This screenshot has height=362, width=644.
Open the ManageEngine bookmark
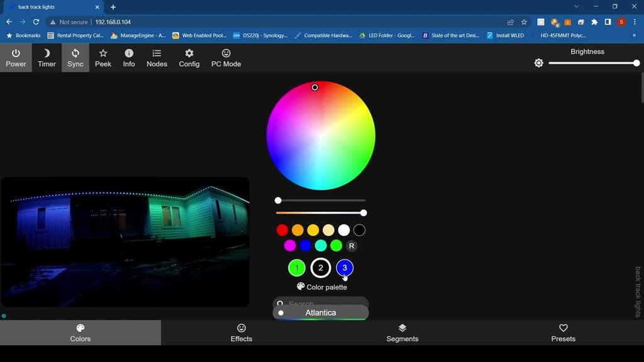coord(138,36)
